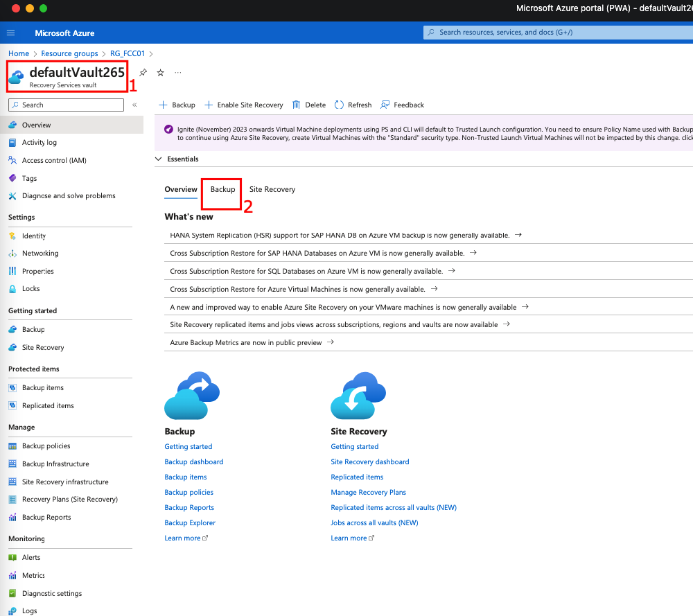Focus the global resources search box
Image resolution: width=693 pixels, height=616 pixels.
click(x=554, y=33)
